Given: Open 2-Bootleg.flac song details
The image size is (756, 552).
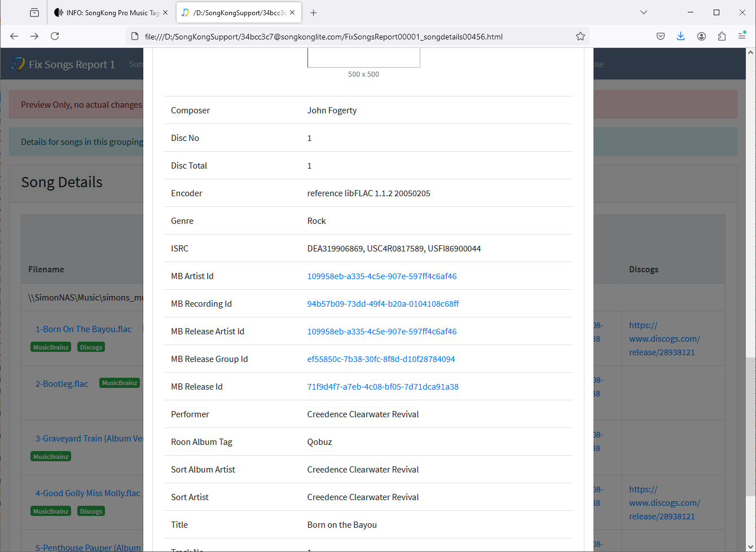Looking at the screenshot, I should (x=61, y=384).
